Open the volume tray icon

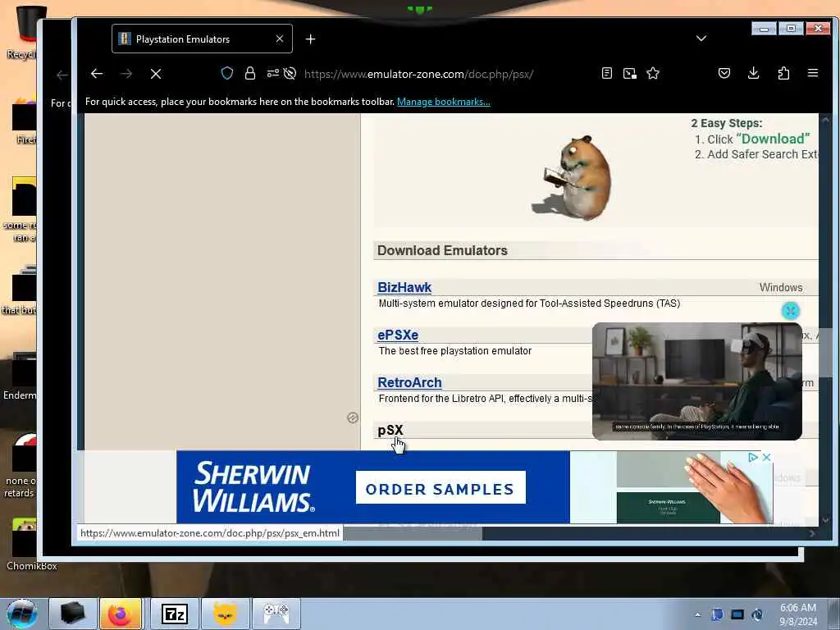757,614
